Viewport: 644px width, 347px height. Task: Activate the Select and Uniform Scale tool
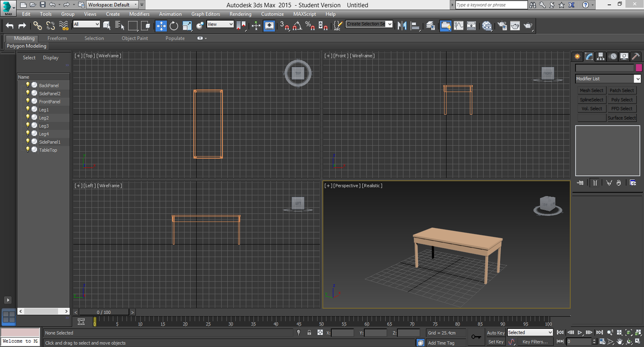187,25
